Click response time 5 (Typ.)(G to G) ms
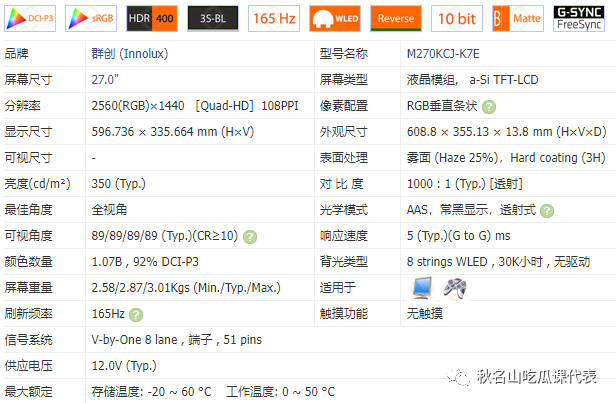The image size is (616, 403). [x=458, y=236]
